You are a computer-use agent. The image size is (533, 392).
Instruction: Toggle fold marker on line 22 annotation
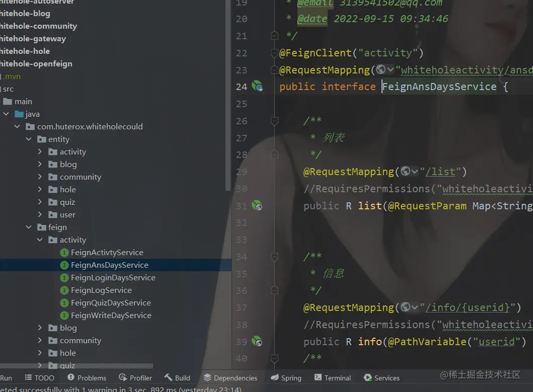[x=275, y=53]
